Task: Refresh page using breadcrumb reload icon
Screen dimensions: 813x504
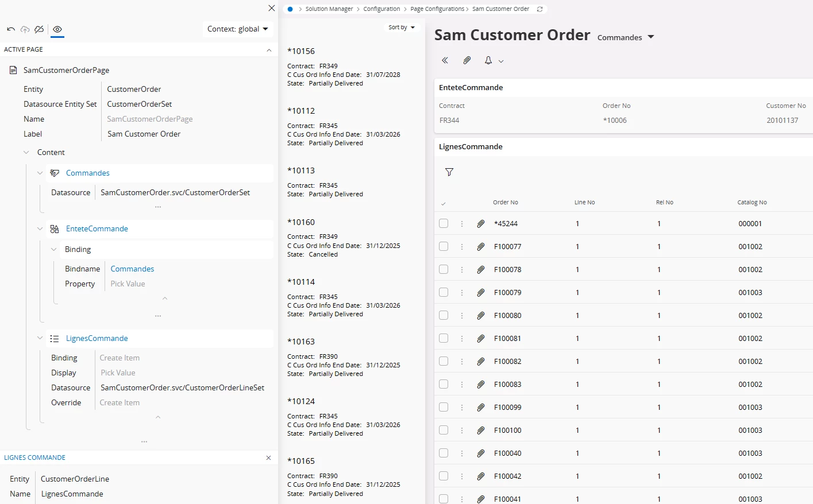Action: coord(540,9)
